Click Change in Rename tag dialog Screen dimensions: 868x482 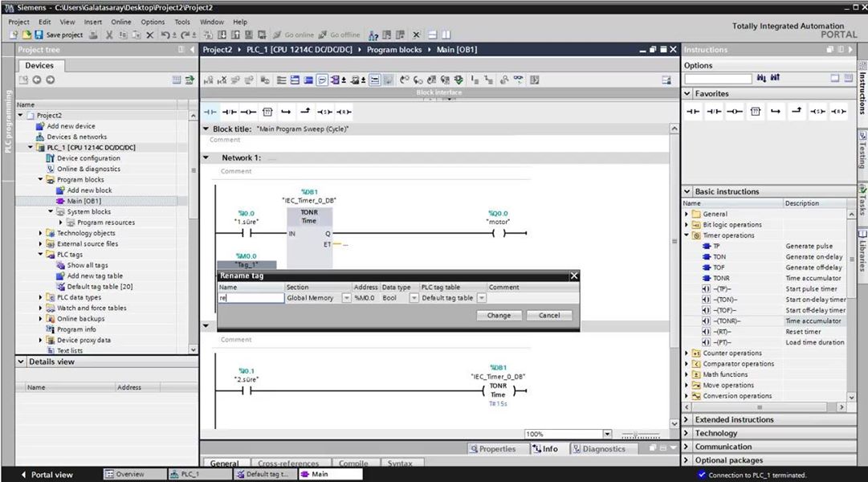pos(499,315)
